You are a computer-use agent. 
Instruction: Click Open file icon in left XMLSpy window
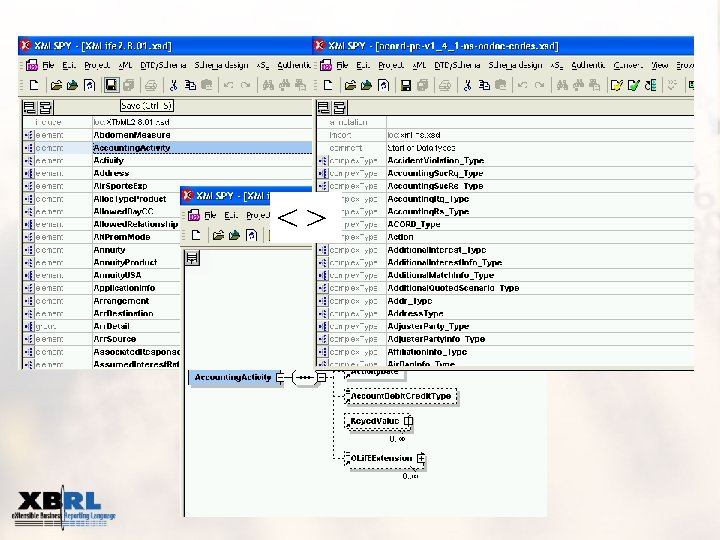pyautogui.click(x=56, y=85)
